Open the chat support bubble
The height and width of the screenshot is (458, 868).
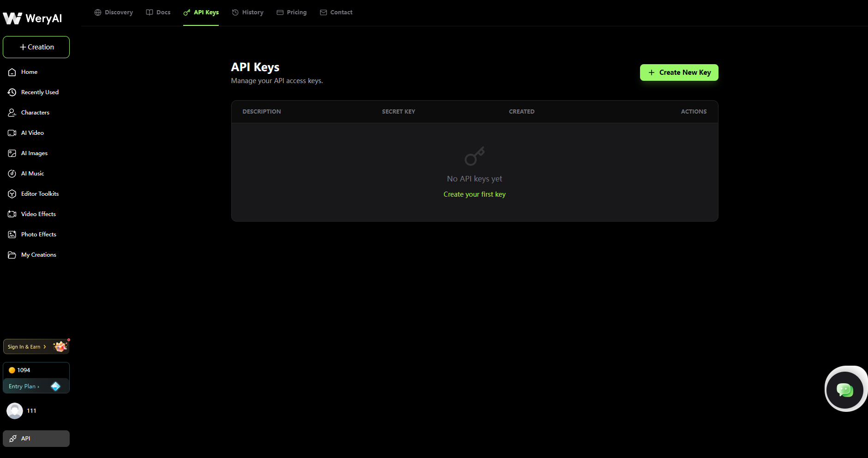pyautogui.click(x=846, y=389)
